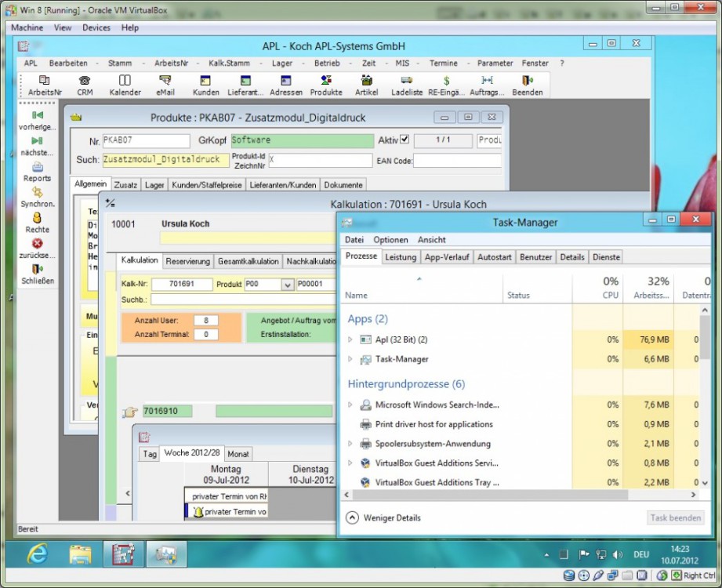Open Internet Explorer from the taskbar
Screen dimensions: 722x588
point(38,553)
